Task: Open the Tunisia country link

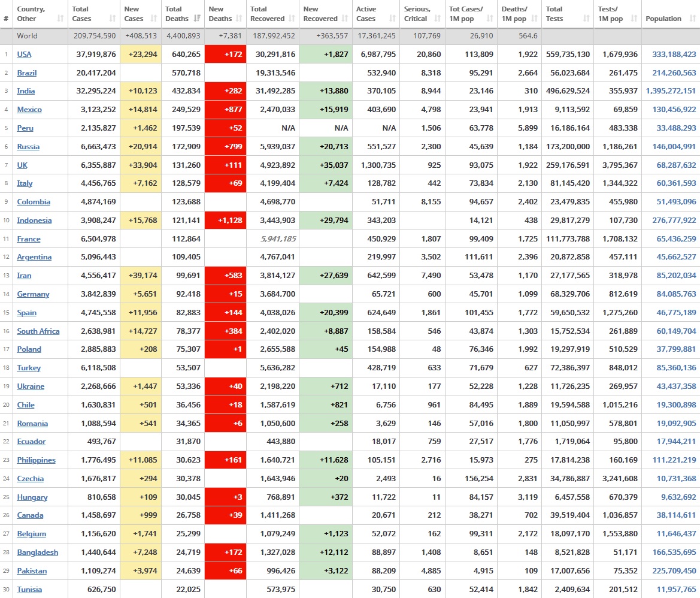Action: (x=29, y=590)
